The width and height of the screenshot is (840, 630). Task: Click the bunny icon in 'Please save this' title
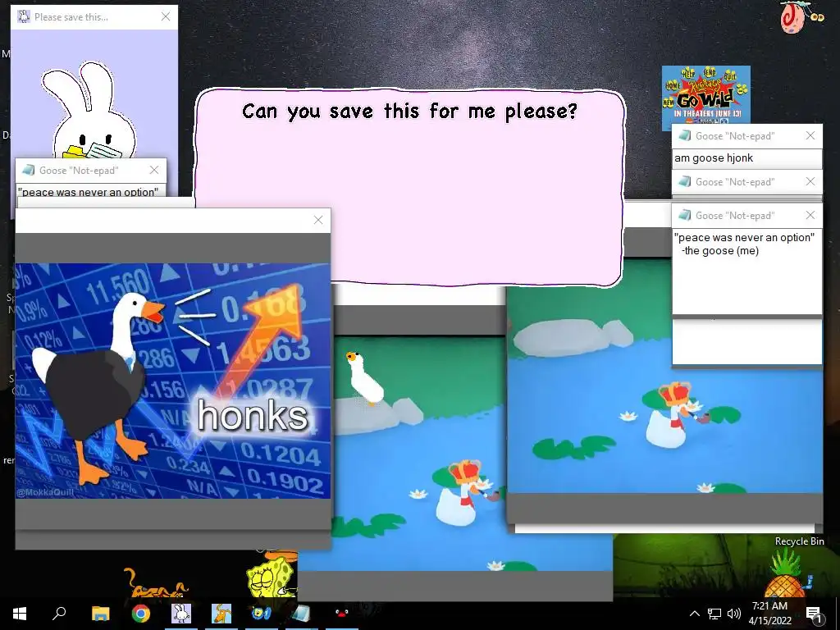click(x=24, y=16)
